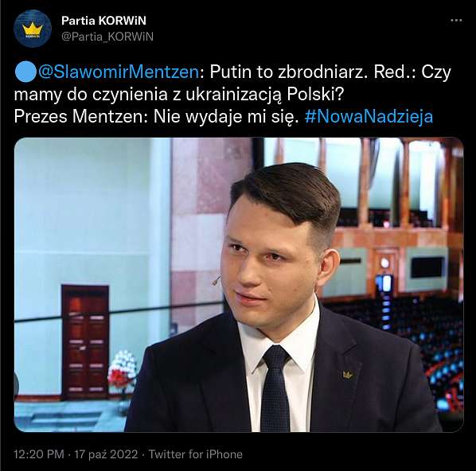Click the 'Prezes Mentzen: Nie wydaje mi się' line

click(156, 117)
